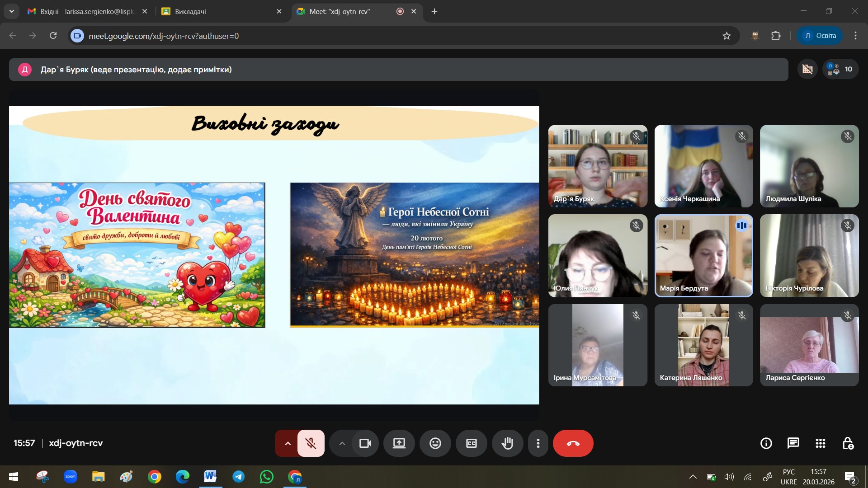Open the browser tab search dropdown arrow

coord(11,11)
